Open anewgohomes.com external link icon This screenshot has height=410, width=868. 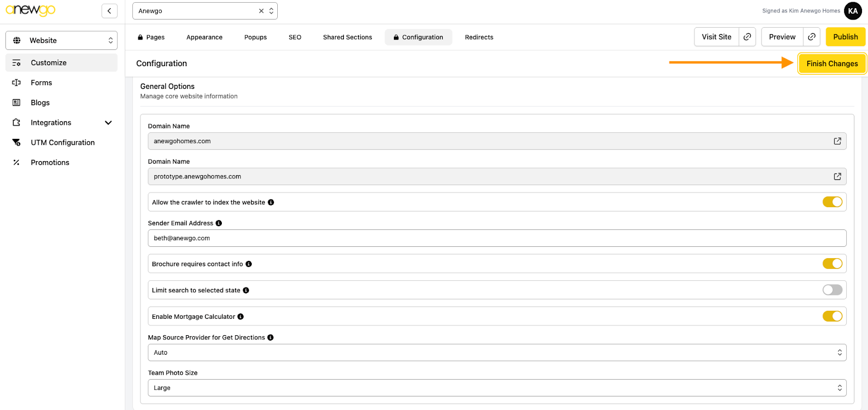point(837,141)
